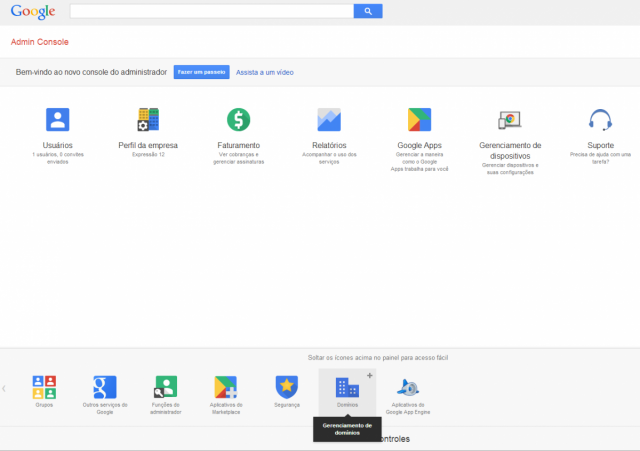Click the Suporte label text
This screenshot has height=451, width=640.
click(600, 145)
